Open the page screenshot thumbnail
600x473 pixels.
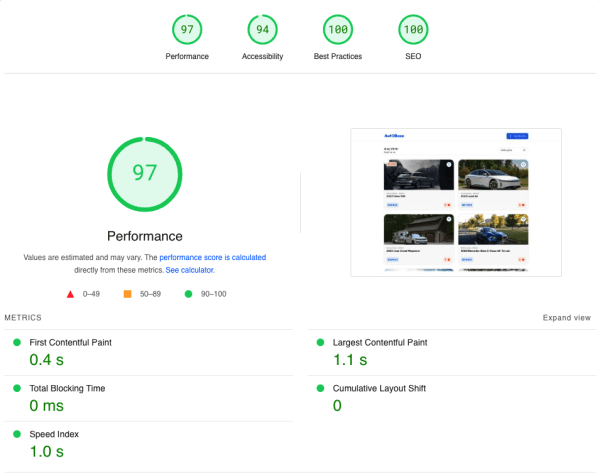(456, 202)
